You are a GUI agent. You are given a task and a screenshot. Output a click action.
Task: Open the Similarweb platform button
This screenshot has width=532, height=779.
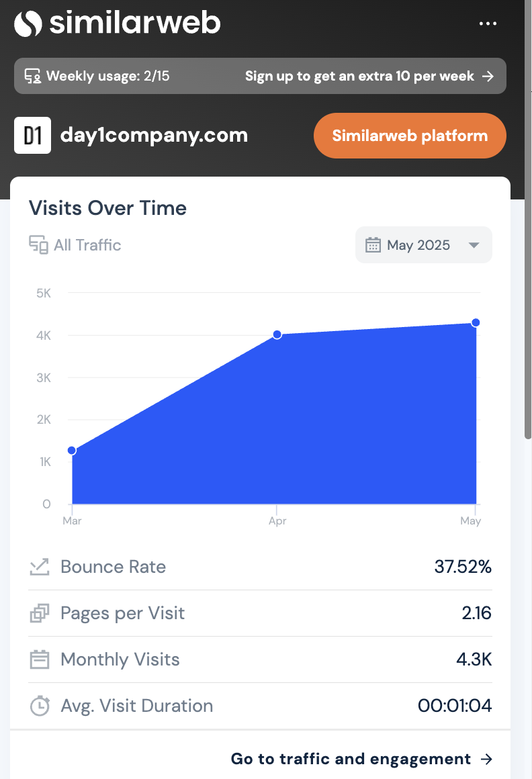pyautogui.click(x=410, y=136)
